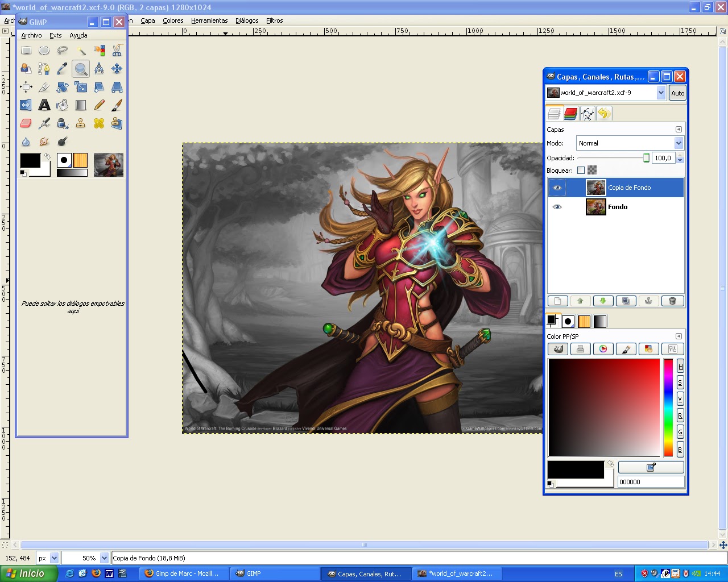Select the Scale tool
Image resolution: width=728 pixels, height=582 pixels.
[x=81, y=87]
